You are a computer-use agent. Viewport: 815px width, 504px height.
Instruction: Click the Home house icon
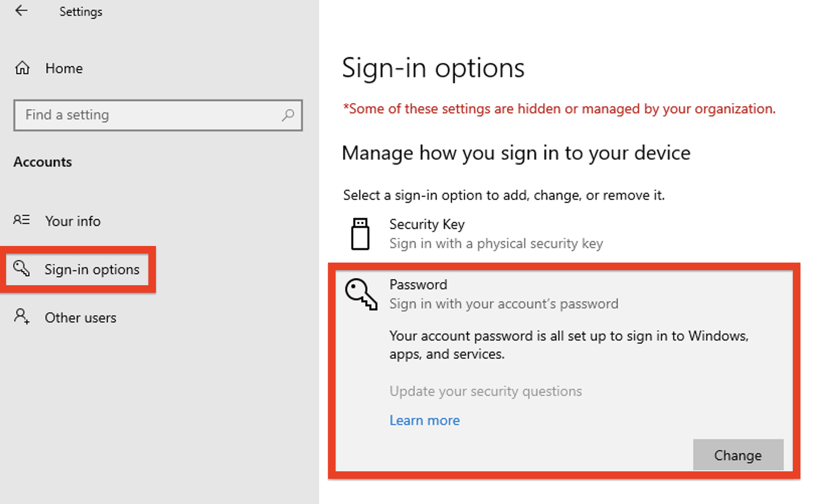pos(22,67)
